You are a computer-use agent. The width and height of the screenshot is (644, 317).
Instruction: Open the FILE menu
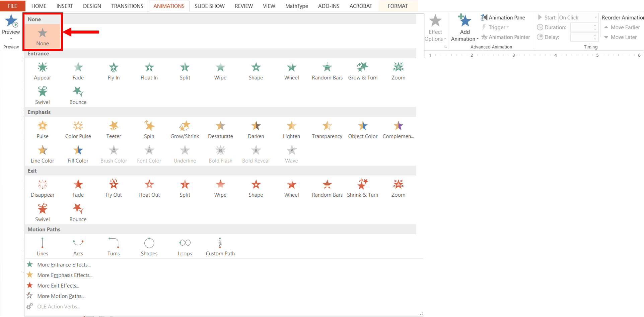pyautogui.click(x=12, y=6)
